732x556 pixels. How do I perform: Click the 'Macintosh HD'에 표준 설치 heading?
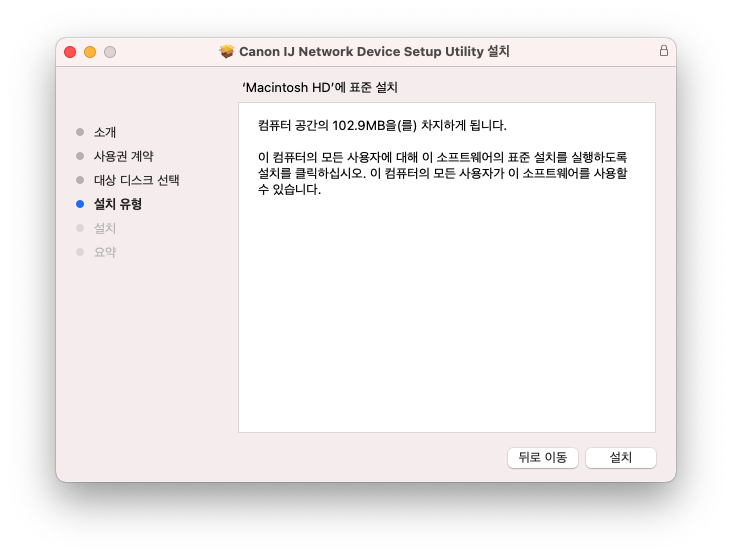coord(320,88)
